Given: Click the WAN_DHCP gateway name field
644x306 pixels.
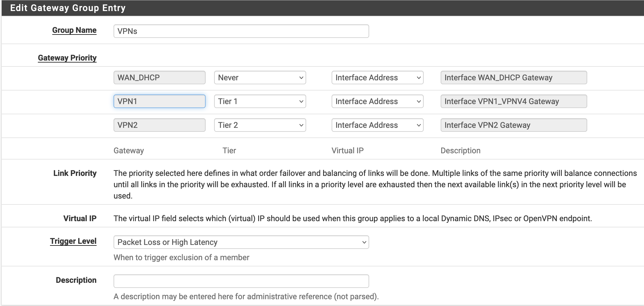Looking at the screenshot, I should 159,77.
